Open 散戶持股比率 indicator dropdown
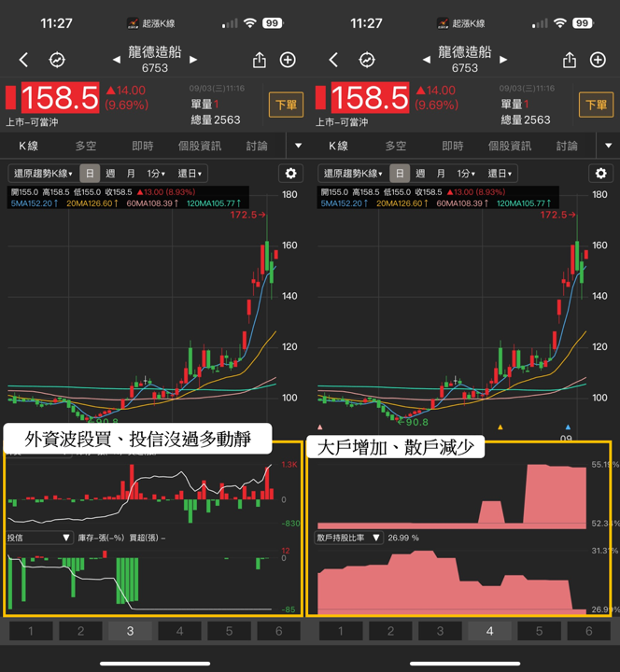Viewport: 620px width, 672px height. pyautogui.click(x=348, y=538)
